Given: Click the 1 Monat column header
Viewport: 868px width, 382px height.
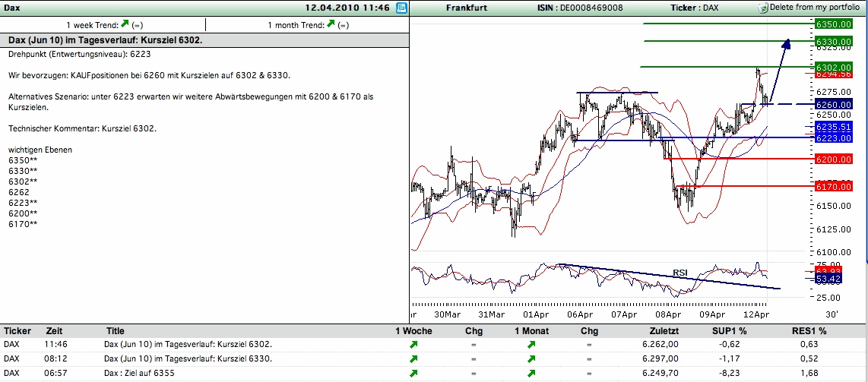Looking at the screenshot, I should click(x=531, y=331).
